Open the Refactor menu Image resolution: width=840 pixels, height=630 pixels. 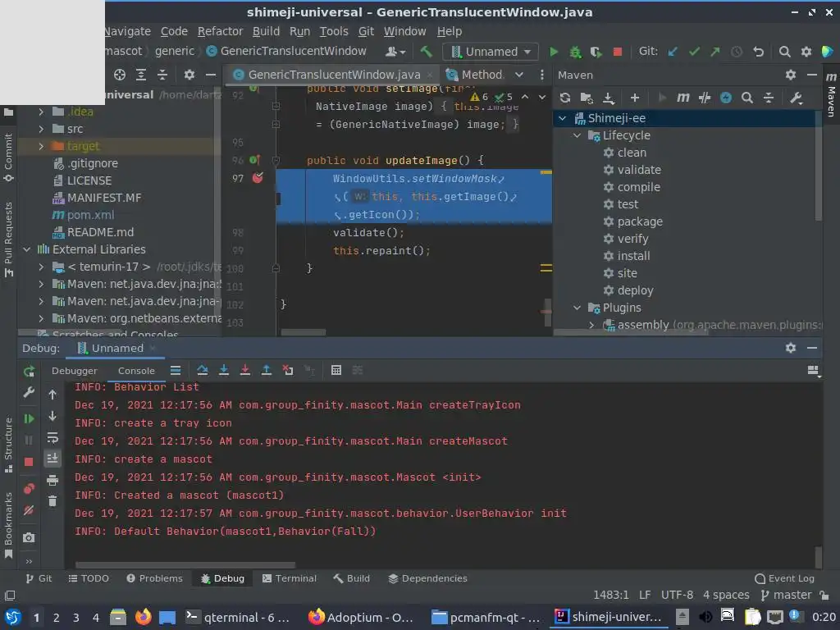pyautogui.click(x=220, y=32)
